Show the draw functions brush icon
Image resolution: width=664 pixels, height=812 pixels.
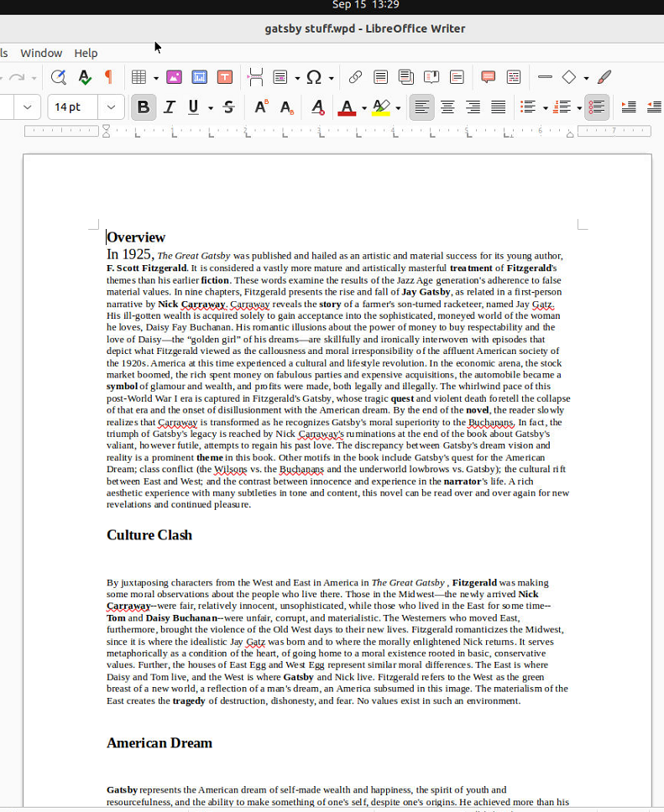coord(604,77)
